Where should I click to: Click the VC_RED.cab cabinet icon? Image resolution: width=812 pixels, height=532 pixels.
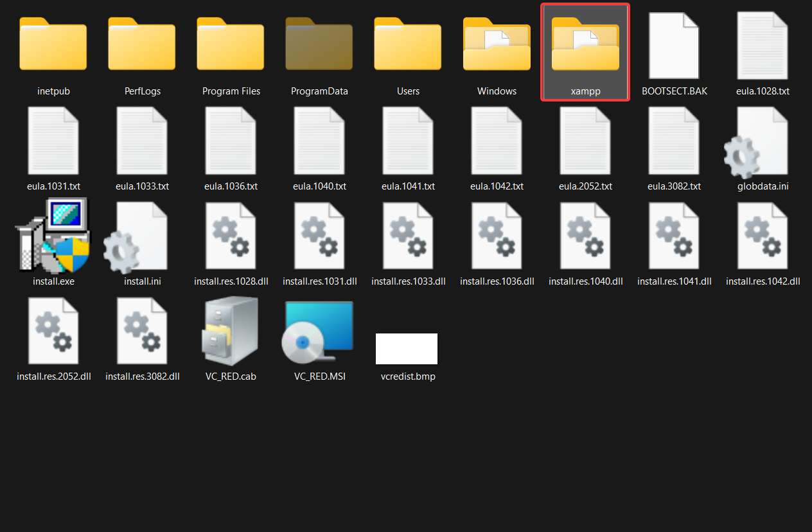coord(231,331)
